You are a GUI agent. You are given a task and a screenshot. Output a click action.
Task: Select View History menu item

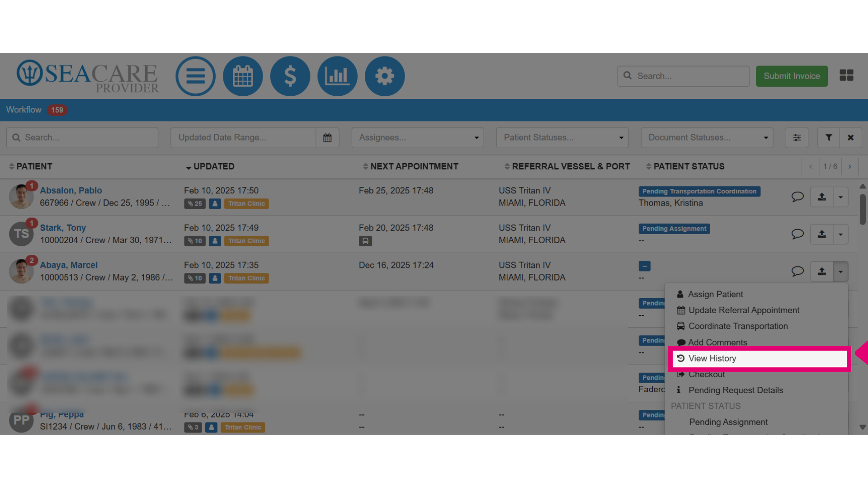coord(759,359)
